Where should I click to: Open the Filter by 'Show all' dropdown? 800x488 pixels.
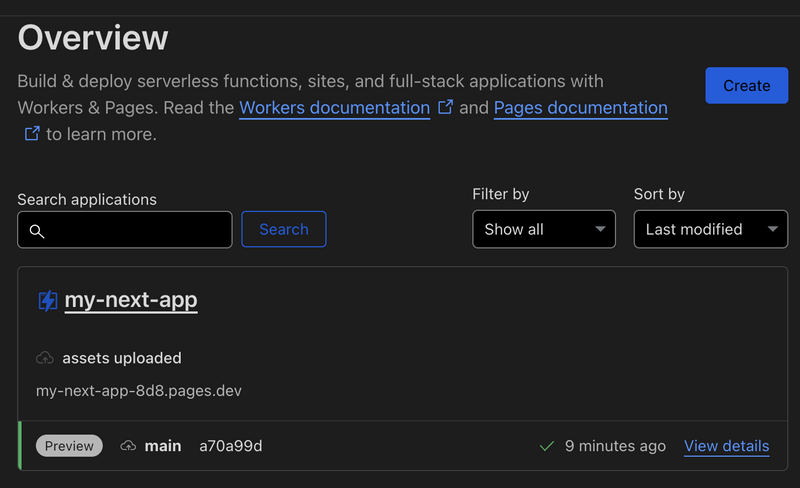pos(544,229)
